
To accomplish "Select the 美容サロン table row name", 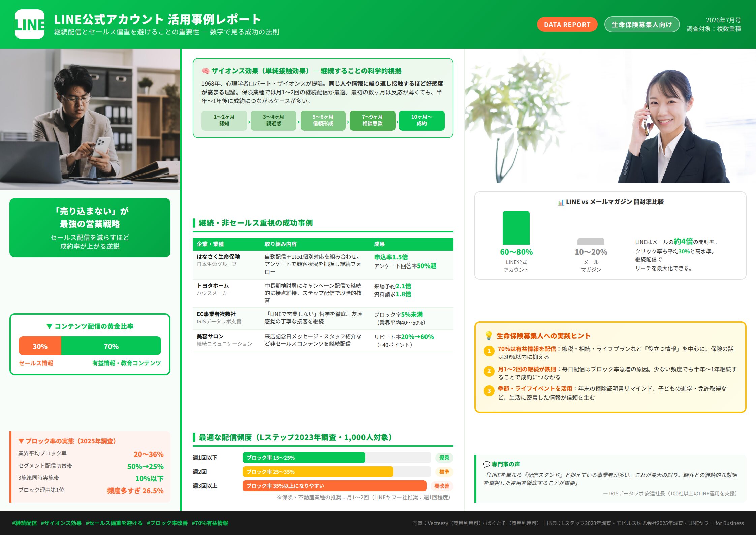I will click(210, 336).
